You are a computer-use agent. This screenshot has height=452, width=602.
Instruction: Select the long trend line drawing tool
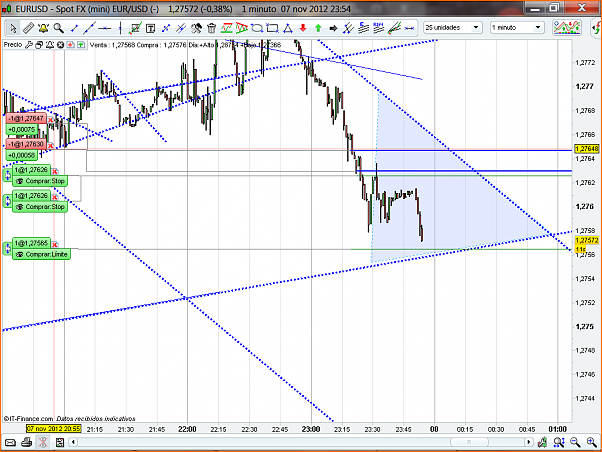[89, 28]
